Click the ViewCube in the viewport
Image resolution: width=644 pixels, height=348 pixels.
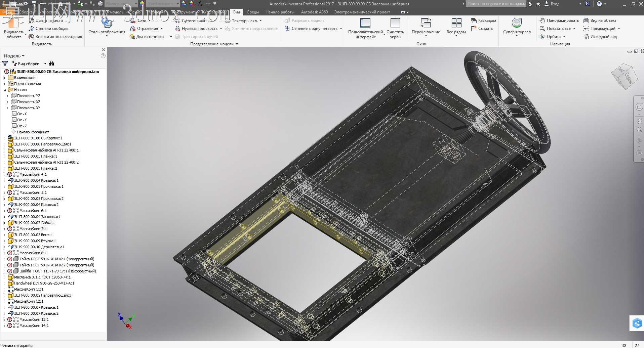pos(625,77)
